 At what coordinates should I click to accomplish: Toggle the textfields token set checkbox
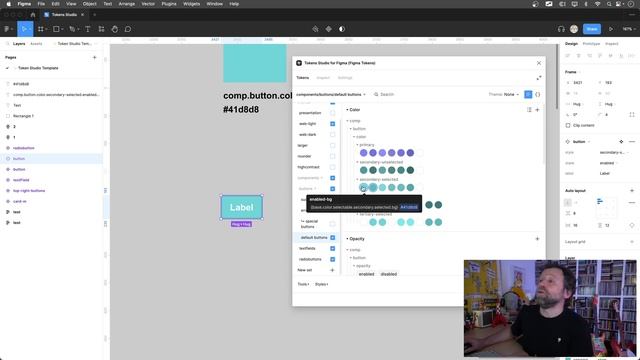pyautogui.click(x=332, y=249)
